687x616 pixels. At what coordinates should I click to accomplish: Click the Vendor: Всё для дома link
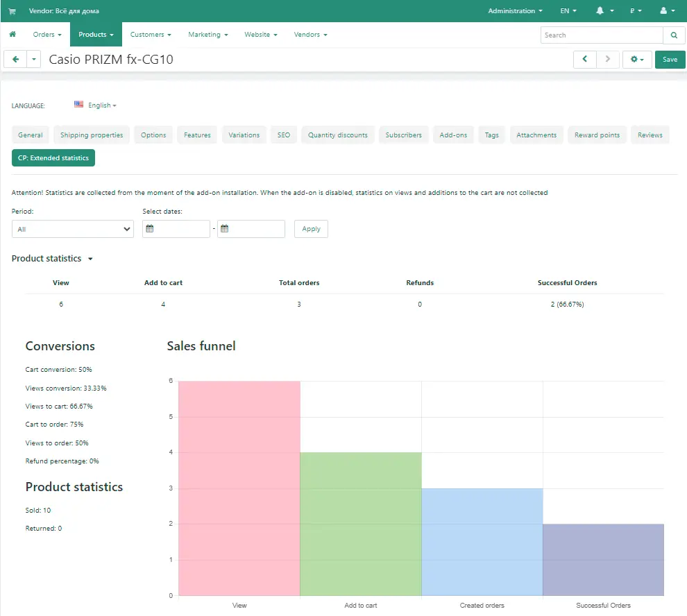tap(64, 11)
